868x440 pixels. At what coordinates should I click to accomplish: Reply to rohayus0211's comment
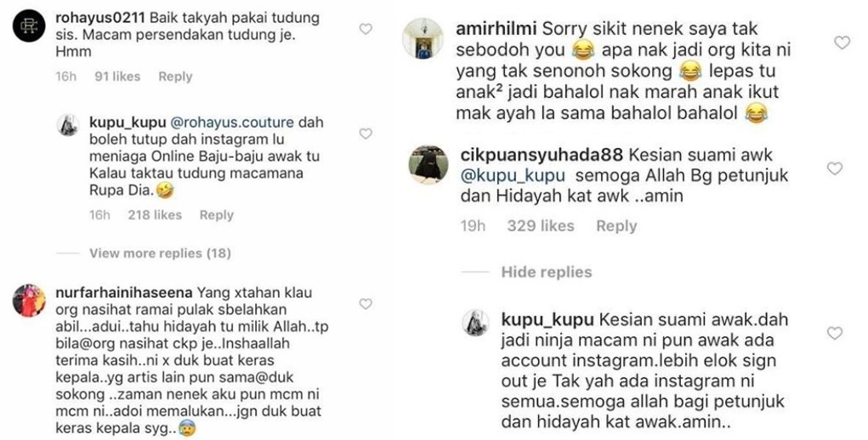click(x=175, y=77)
